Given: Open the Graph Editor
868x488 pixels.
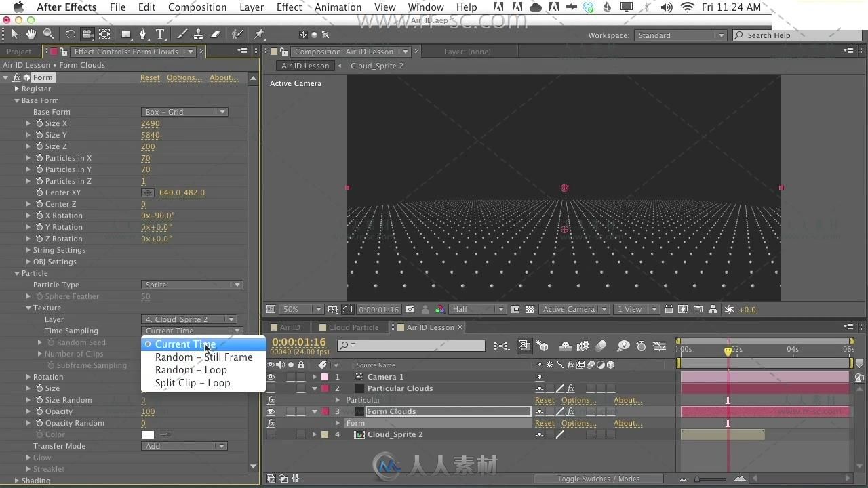Looking at the screenshot, I should point(659,346).
